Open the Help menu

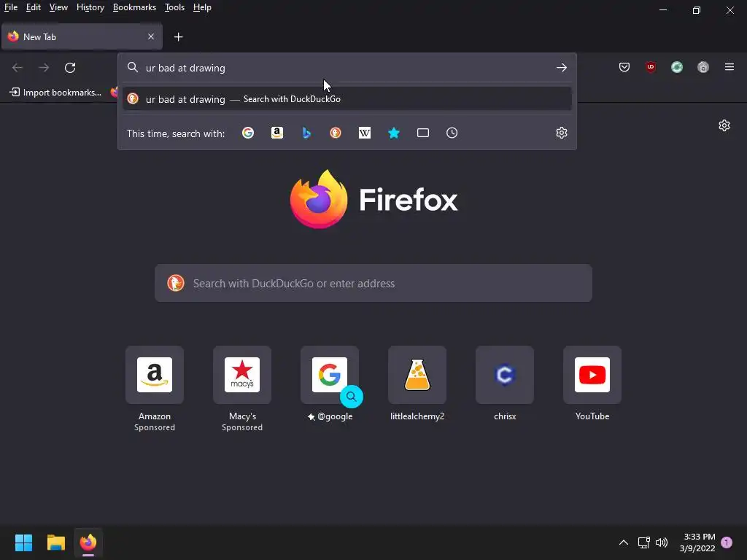pos(202,7)
